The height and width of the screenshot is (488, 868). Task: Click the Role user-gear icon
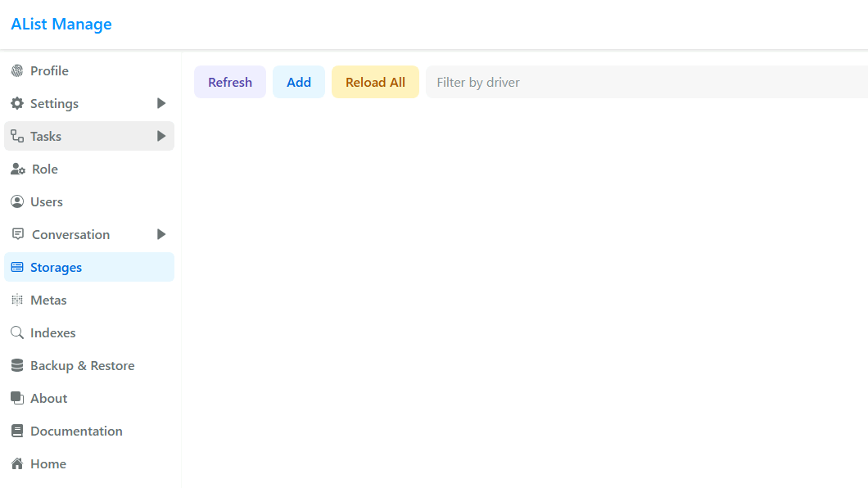[x=17, y=169]
